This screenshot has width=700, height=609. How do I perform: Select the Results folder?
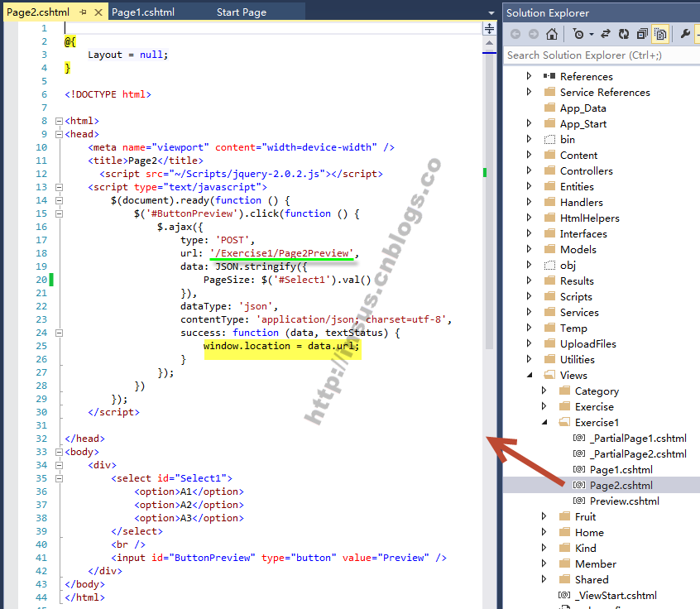577,281
